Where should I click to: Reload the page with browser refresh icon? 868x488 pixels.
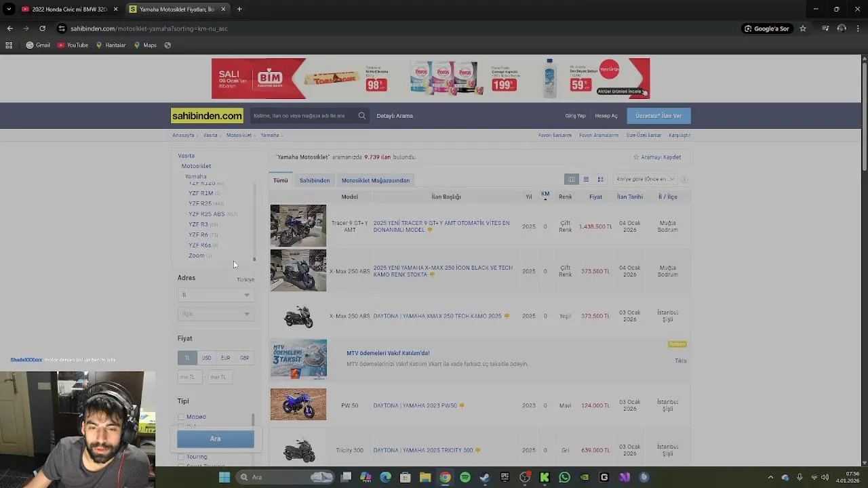42,28
